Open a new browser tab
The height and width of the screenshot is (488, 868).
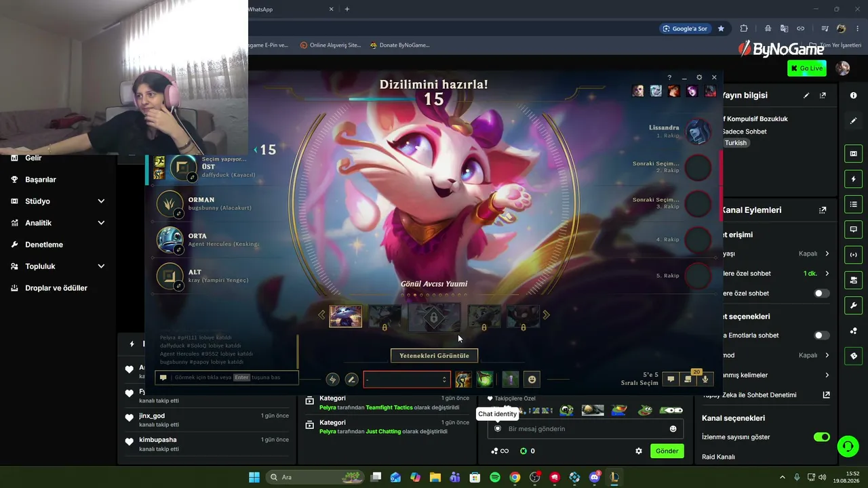coord(347,9)
